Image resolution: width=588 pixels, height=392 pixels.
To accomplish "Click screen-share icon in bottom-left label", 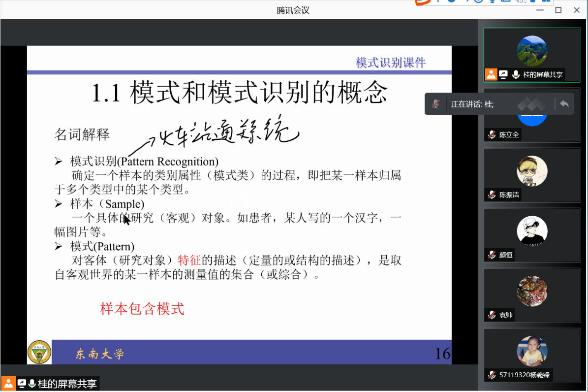I will click(x=22, y=383).
